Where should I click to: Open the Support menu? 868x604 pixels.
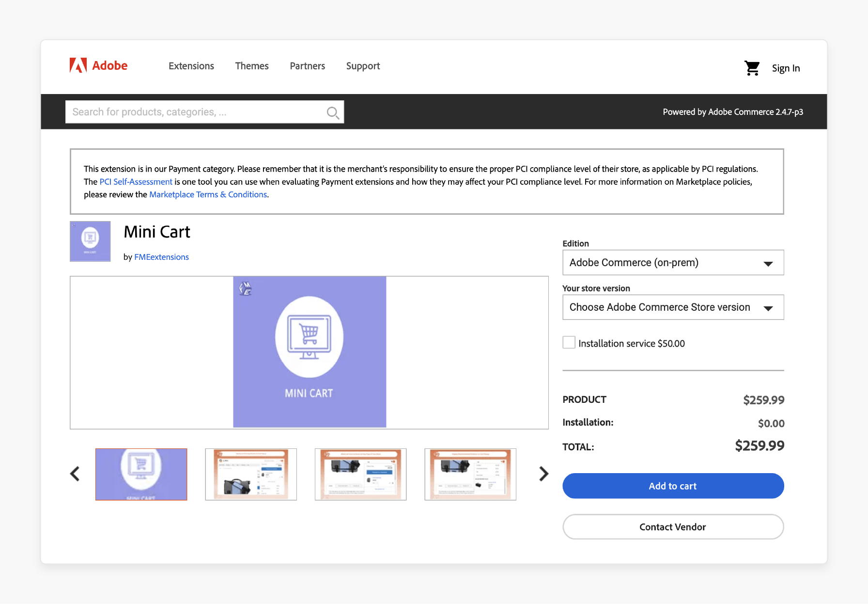tap(363, 66)
